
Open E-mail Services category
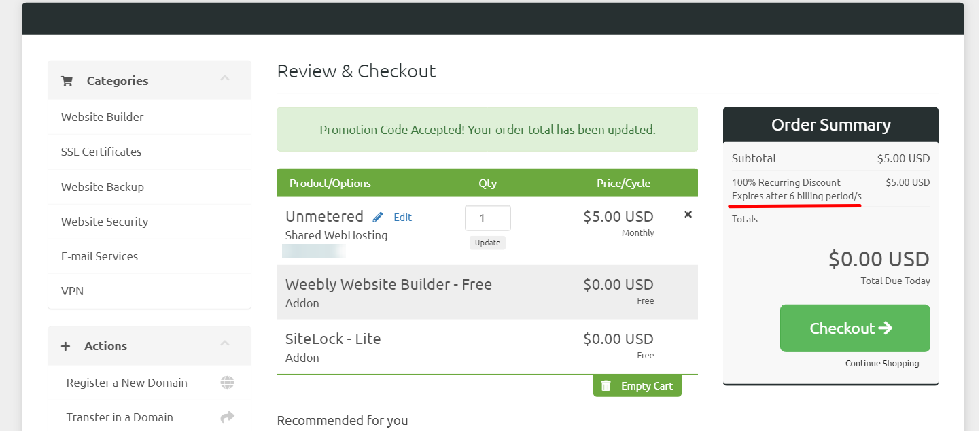99,256
